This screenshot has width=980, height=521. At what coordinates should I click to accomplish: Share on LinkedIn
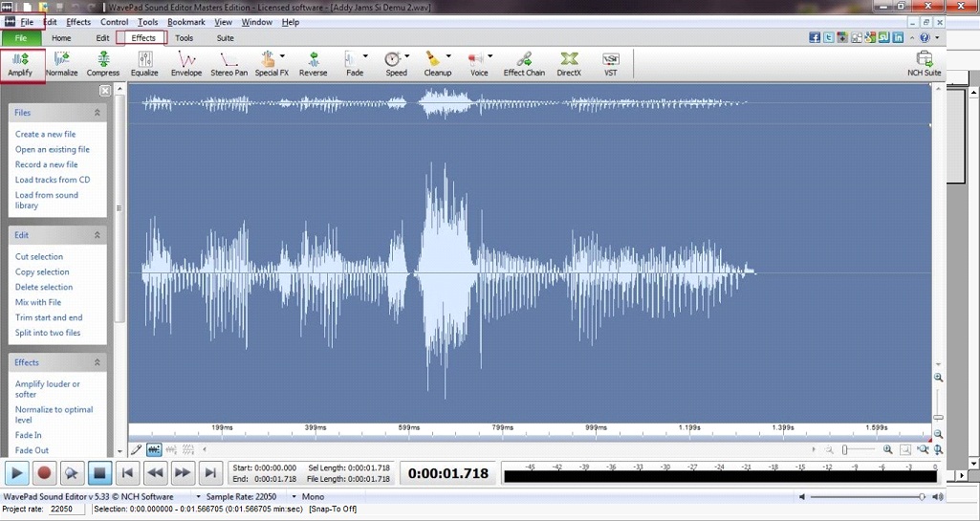pyautogui.click(x=898, y=37)
